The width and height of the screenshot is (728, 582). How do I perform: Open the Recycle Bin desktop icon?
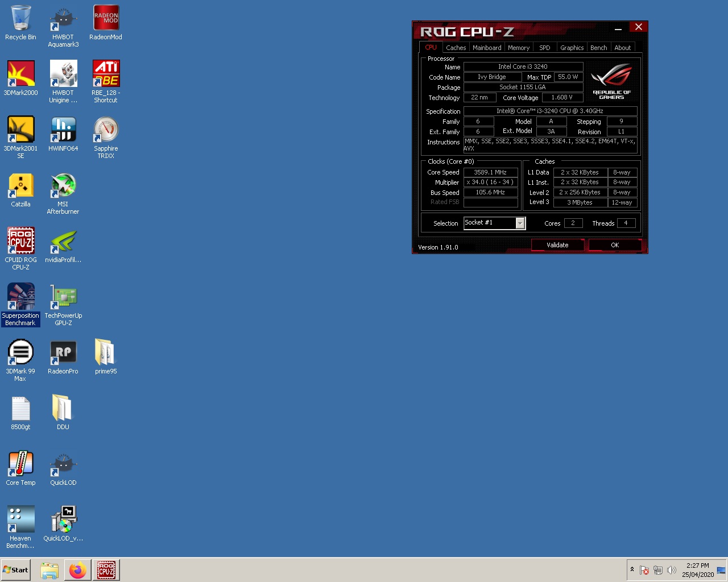pos(20,23)
